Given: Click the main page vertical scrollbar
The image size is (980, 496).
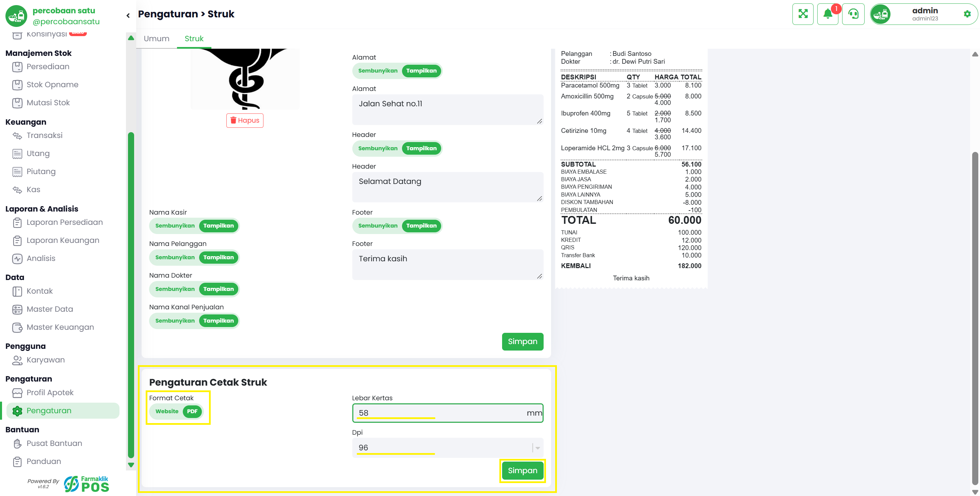Looking at the screenshot, I should tap(975, 319).
